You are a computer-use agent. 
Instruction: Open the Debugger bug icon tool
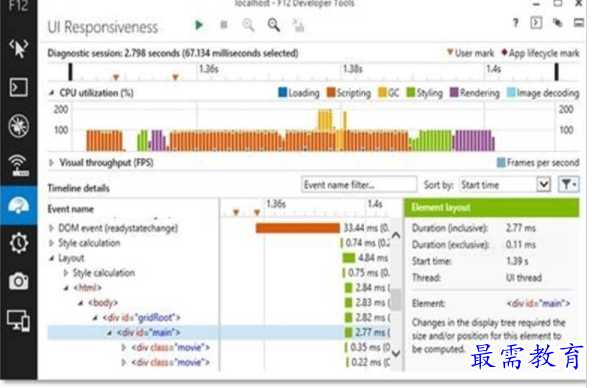click(18, 126)
